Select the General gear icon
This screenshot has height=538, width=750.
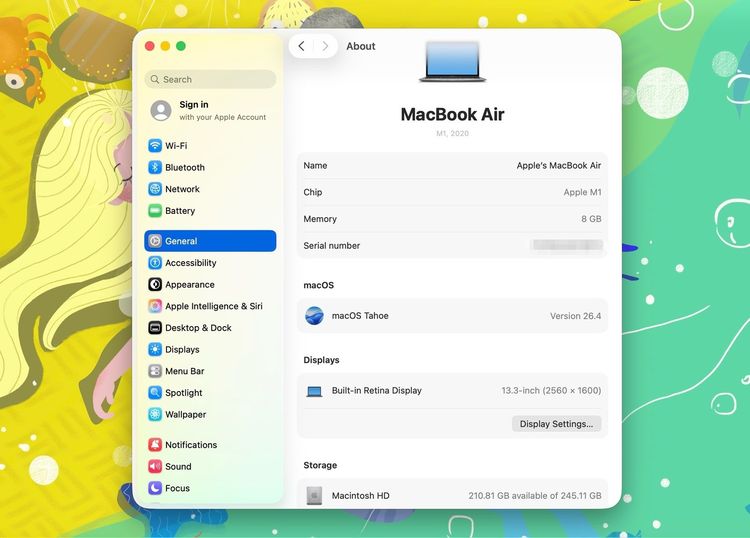click(x=155, y=241)
